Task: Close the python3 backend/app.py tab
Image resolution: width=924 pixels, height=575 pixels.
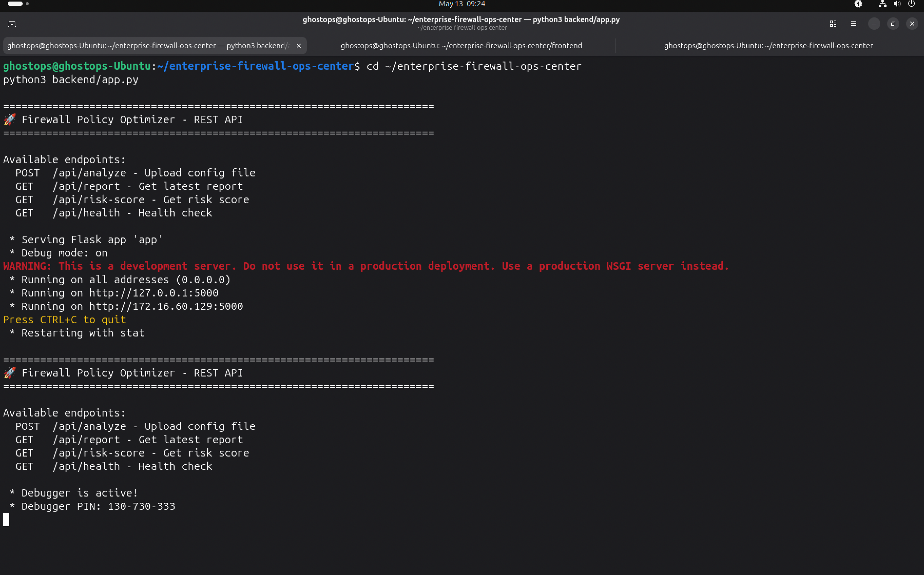Action: pos(299,46)
